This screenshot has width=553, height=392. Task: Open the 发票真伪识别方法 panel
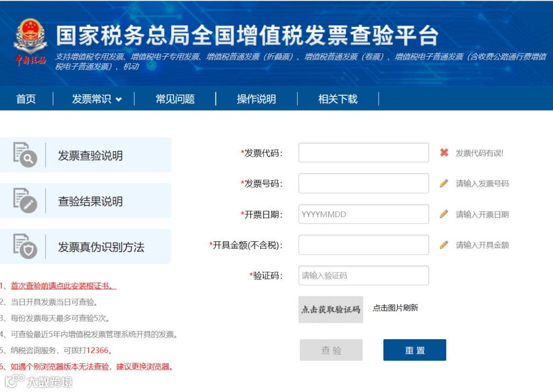pos(85,246)
